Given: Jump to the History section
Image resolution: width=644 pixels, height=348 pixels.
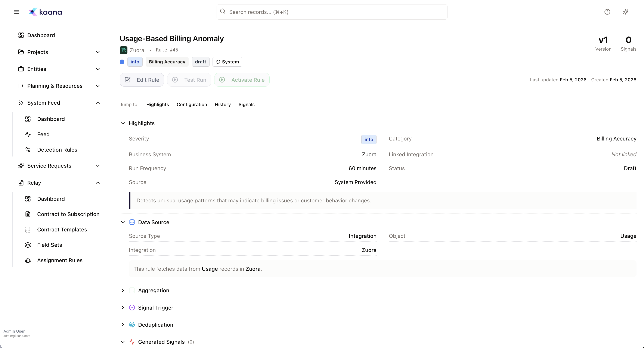Looking at the screenshot, I should point(223,104).
